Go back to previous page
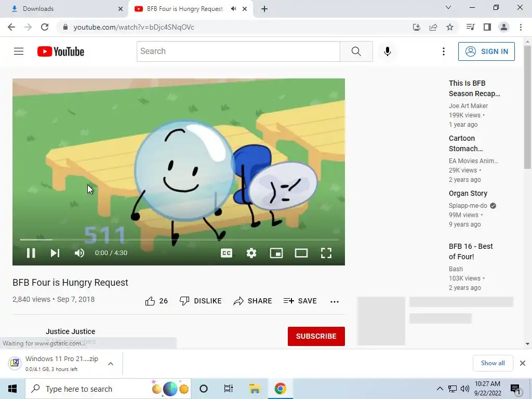 (x=11, y=27)
